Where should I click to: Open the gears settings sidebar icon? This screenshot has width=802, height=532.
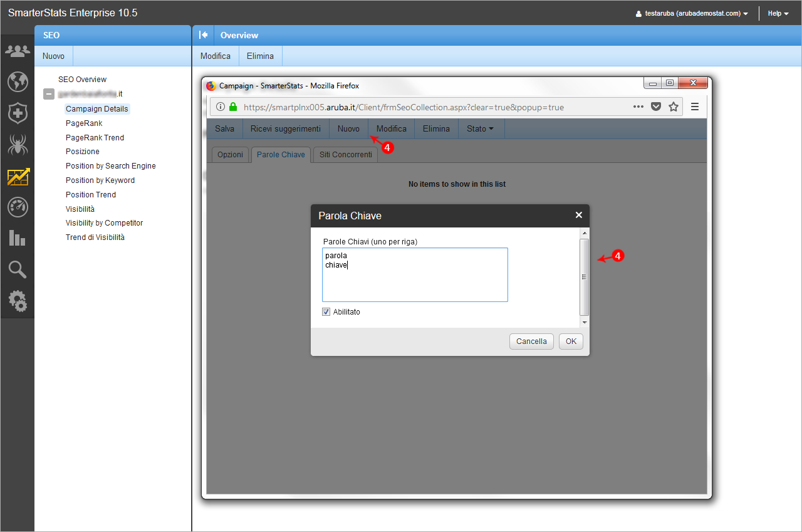tap(18, 301)
